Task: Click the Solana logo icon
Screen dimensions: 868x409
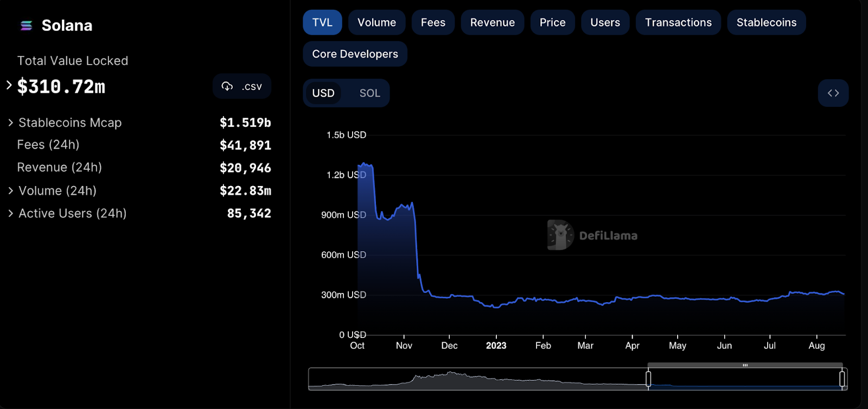Action: (26, 25)
